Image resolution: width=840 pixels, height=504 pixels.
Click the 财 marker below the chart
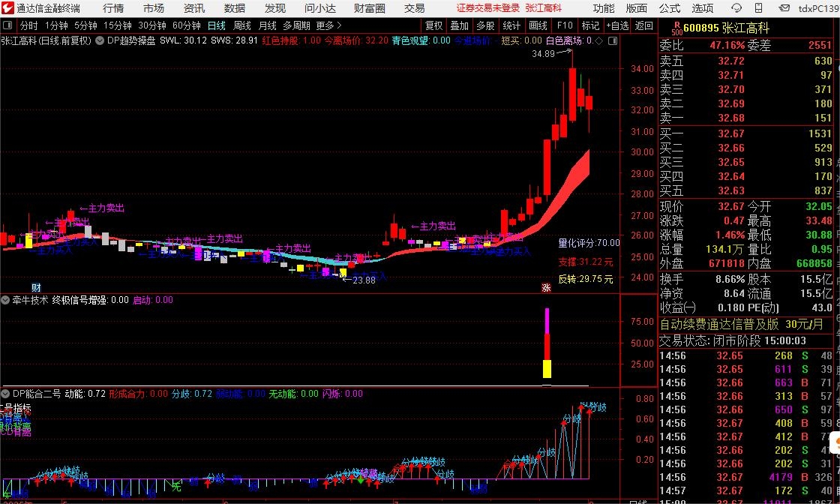pyautogui.click(x=36, y=287)
